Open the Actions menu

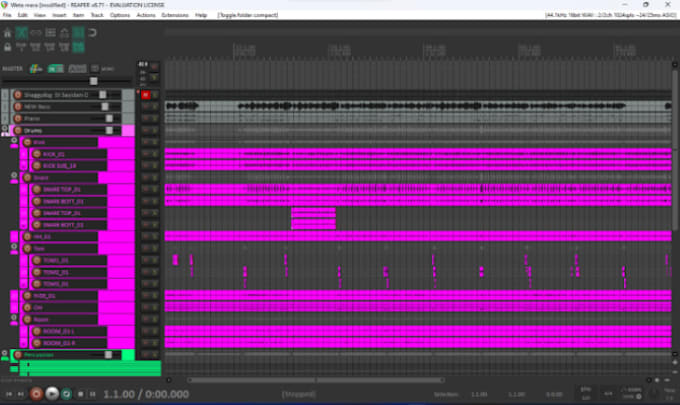click(146, 15)
